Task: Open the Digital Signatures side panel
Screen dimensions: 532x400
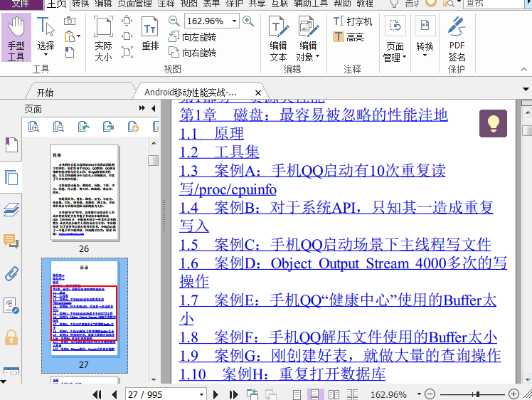Action: click(x=11, y=305)
